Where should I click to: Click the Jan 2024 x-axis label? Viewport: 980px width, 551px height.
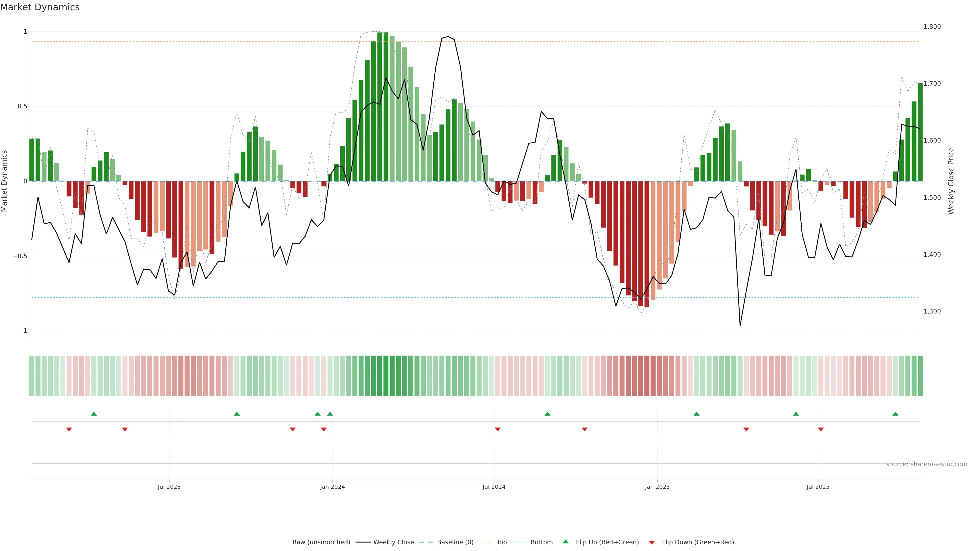click(x=332, y=487)
